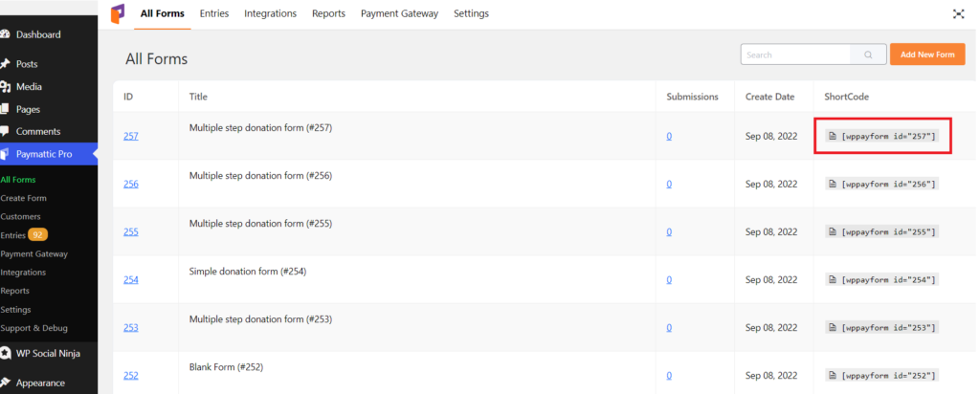Copy shortcode icon for form 254
The width and height of the screenshot is (980, 394).
[x=832, y=280]
